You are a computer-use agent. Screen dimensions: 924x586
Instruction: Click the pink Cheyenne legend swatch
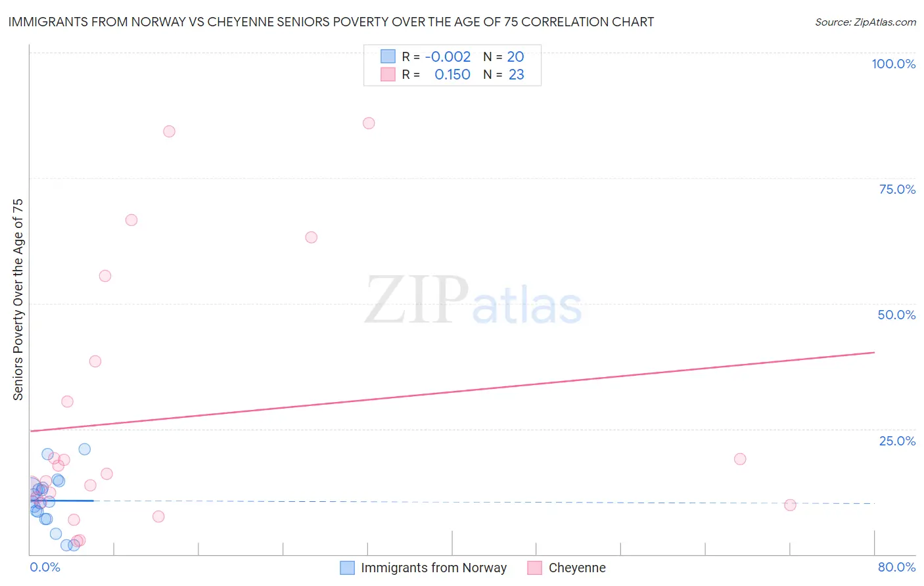tap(535, 568)
